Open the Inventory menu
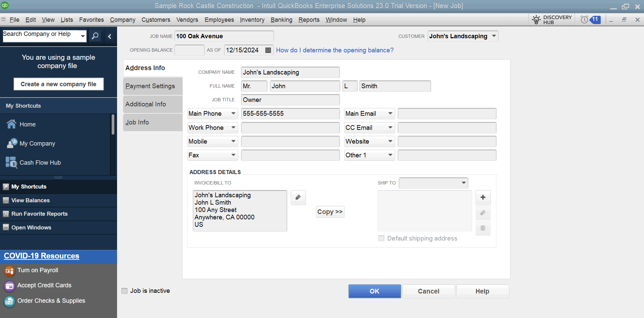The height and width of the screenshot is (318, 644). pyautogui.click(x=252, y=20)
